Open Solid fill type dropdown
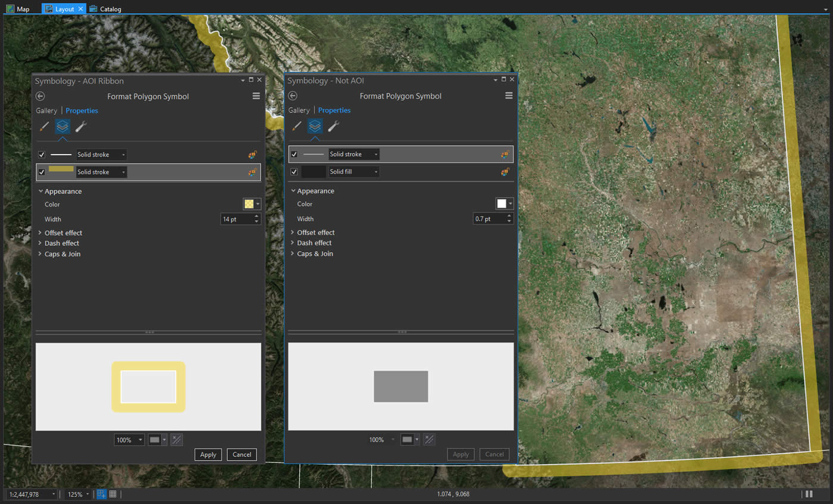 point(354,172)
